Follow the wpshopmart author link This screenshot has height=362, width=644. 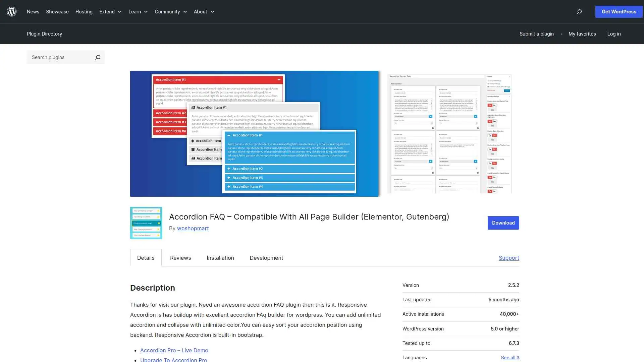193,228
